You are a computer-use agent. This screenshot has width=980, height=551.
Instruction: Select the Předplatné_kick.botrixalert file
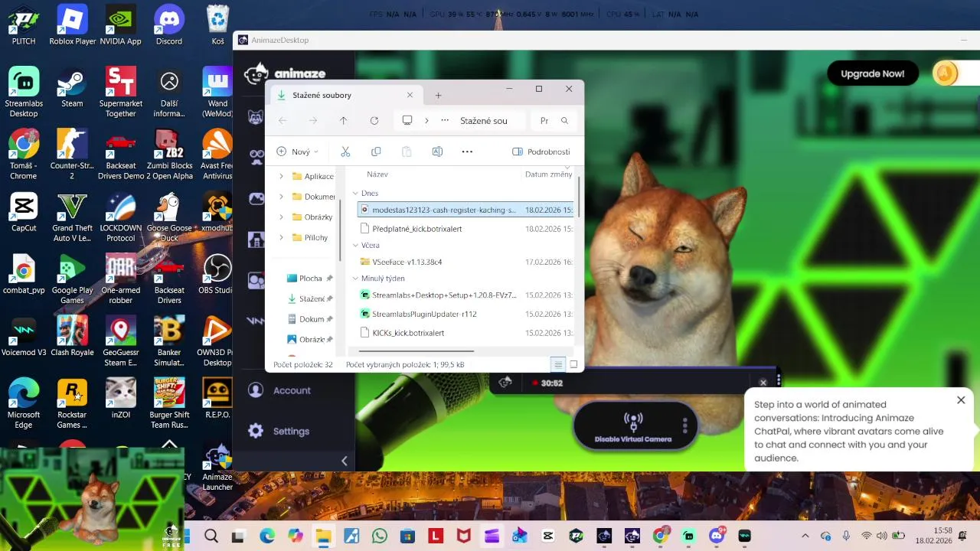click(x=465, y=229)
